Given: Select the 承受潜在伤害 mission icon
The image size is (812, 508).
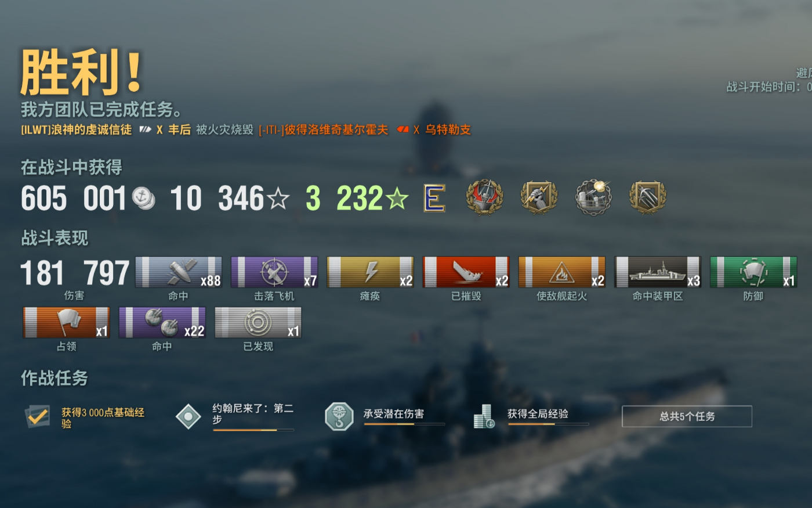Looking at the screenshot, I should click(x=339, y=416).
